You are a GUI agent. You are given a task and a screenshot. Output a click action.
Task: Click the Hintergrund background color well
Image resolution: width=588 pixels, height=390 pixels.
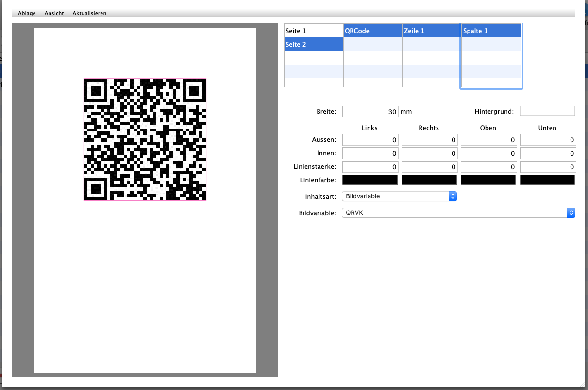(547, 111)
